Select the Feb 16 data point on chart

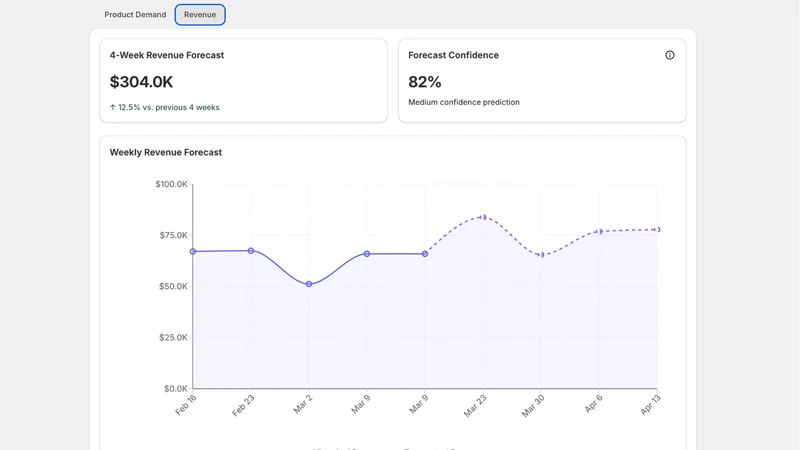pos(193,252)
